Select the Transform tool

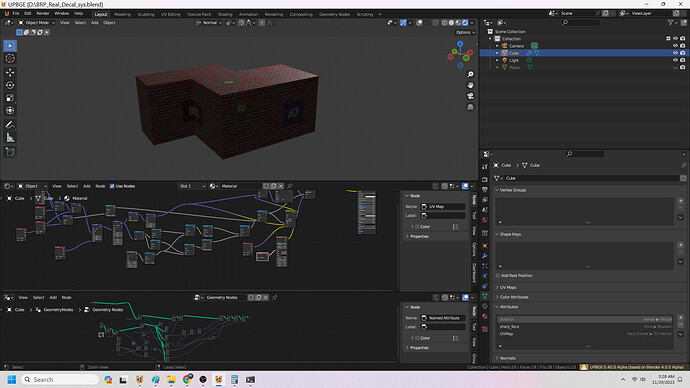pyautogui.click(x=10, y=110)
